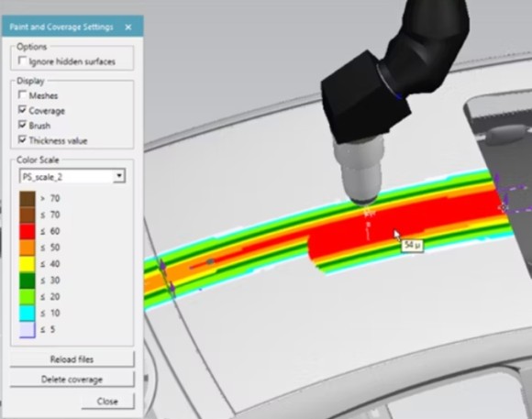Click the '> 70' scale label
This screenshot has height=419, width=532.
[50, 198]
